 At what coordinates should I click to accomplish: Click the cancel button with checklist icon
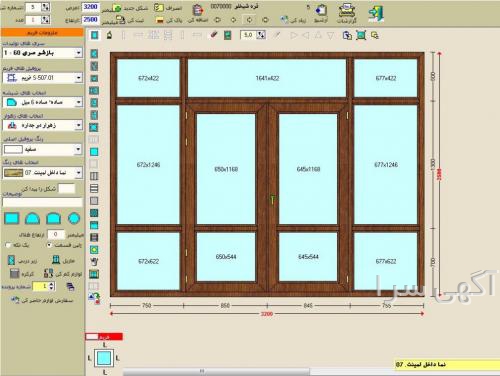(x=168, y=8)
